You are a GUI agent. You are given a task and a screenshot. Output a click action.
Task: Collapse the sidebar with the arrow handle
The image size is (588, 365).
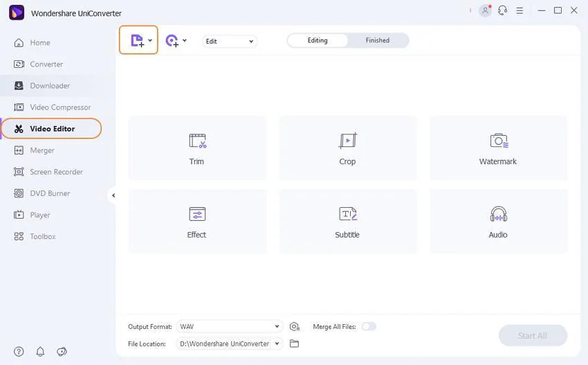tap(113, 195)
